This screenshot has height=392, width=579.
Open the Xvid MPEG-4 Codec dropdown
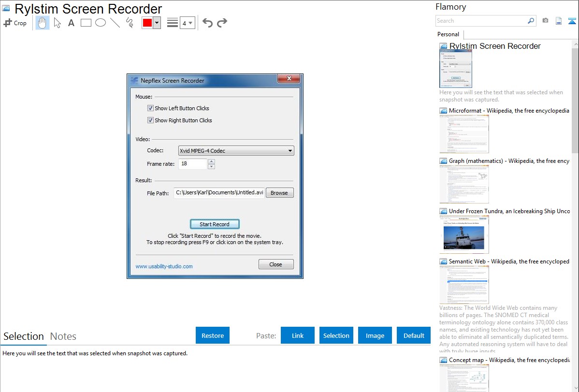click(x=236, y=151)
